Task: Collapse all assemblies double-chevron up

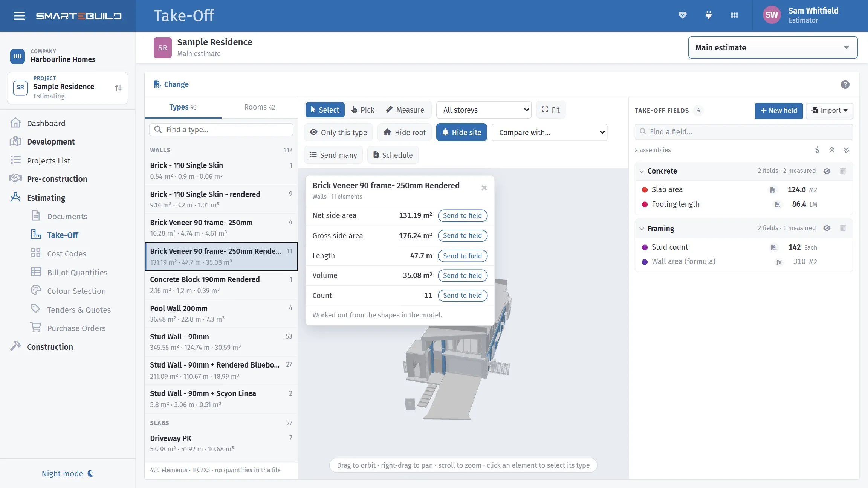Action: click(832, 150)
